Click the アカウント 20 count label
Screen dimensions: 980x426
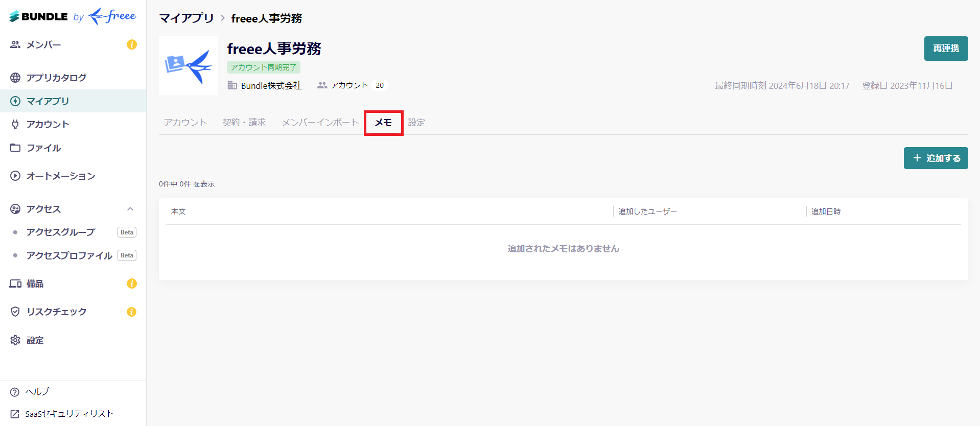(352, 85)
